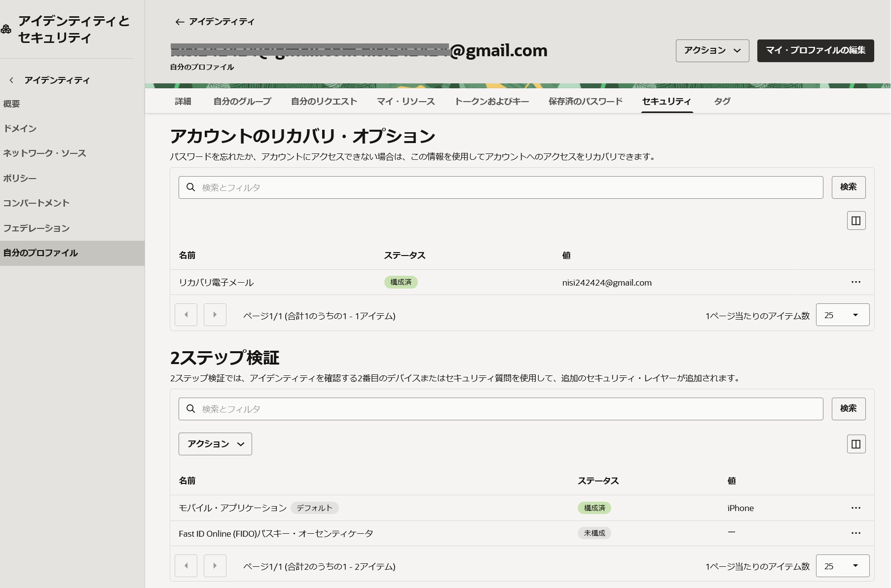The image size is (891, 588).
Task: Click the iPhone value cell
Action: coord(741,508)
